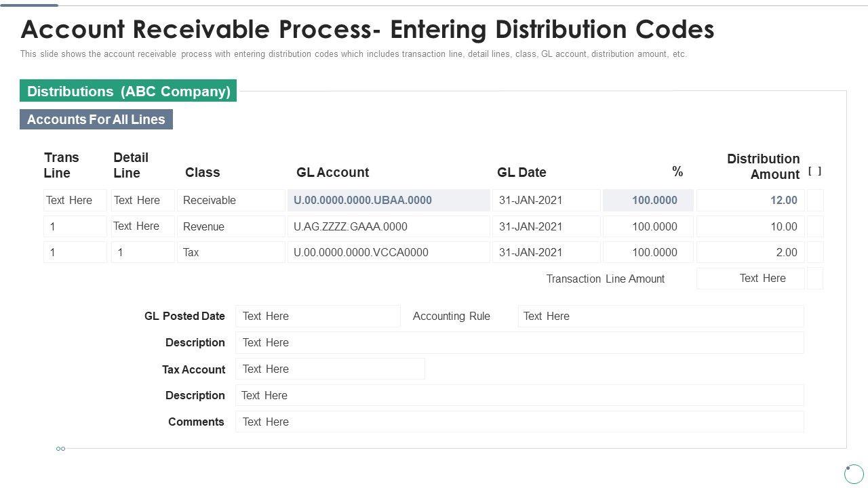Open the Class field showing Receivable
Image resolution: width=868 pixels, height=488 pixels.
[231, 201]
